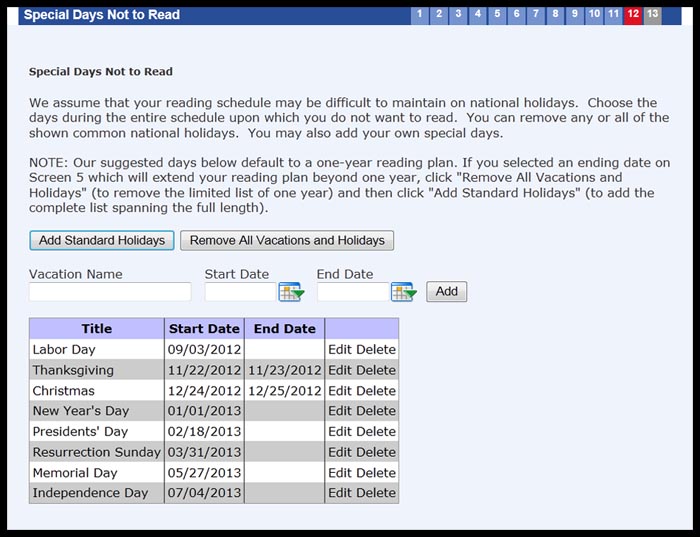Click the 09/03/2012 start date cell
700x537 pixels.
coord(204,350)
